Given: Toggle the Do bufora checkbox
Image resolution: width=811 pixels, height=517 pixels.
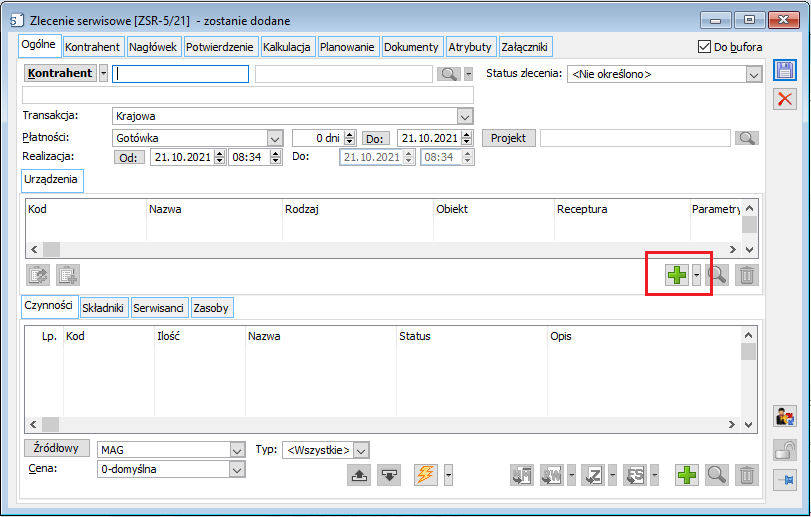Looking at the screenshot, I should 704,47.
